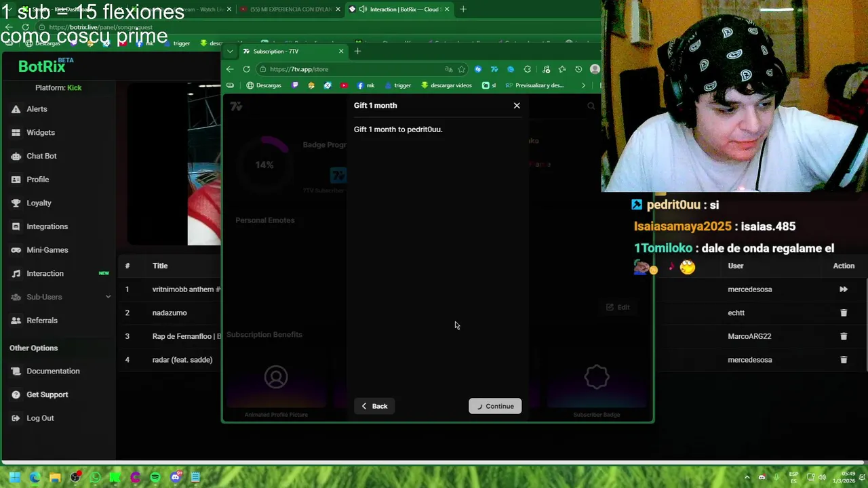
Task: Open Alerts in BotRix sidebar
Action: (37, 109)
